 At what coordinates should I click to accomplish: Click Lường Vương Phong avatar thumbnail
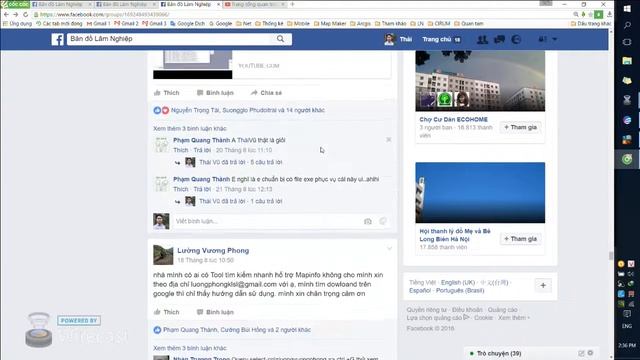pyautogui.click(x=163, y=255)
